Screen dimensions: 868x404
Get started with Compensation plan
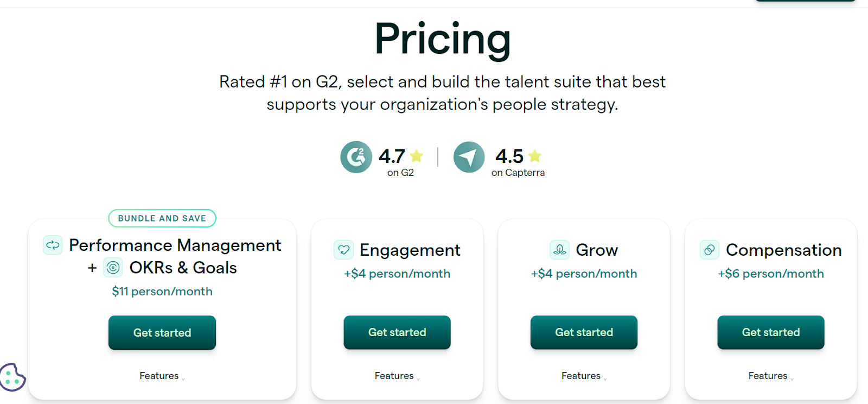tap(771, 332)
